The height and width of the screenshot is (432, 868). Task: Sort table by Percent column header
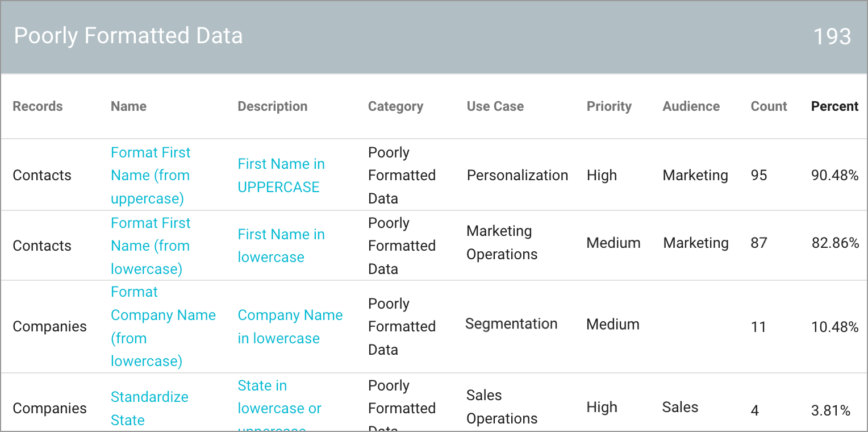coord(834,106)
